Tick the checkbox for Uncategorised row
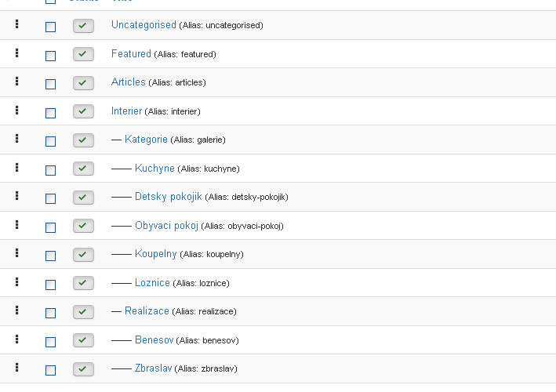Image resolution: width=556 pixels, height=392 pixels. [x=51, y=27]
